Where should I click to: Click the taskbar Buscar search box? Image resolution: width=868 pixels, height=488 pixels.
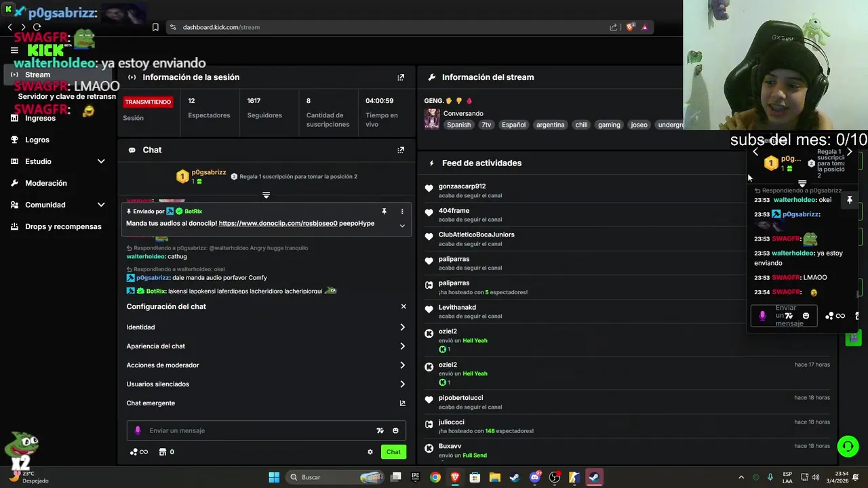pos(336,477)
